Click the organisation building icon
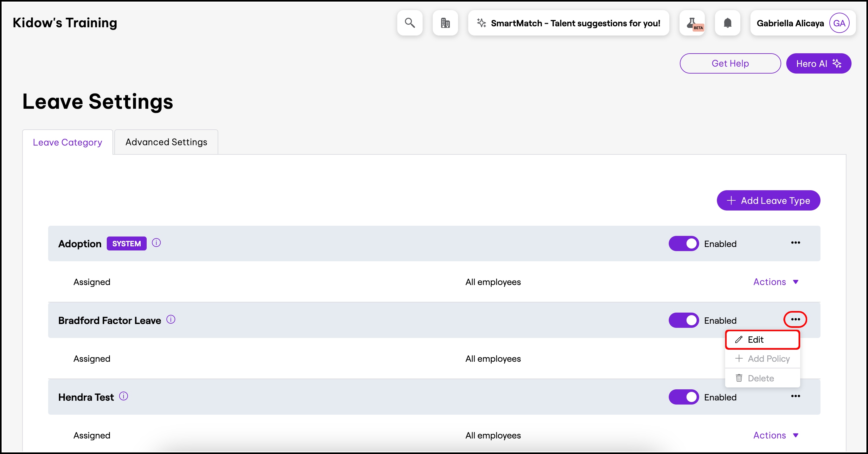Image resolution: width=868 pixels, height=454 pixels. (445, 23)
